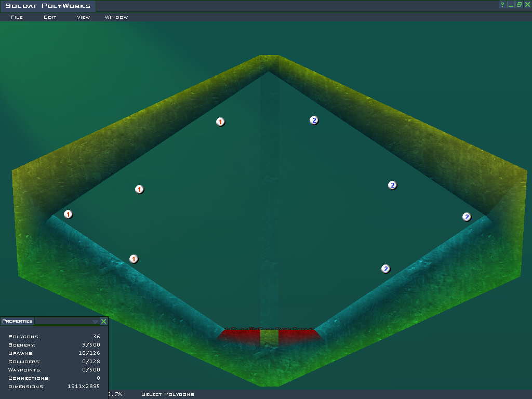532x399 pixels.
Task: Restore the PolyWorks window size
Action: pos(519,5)
